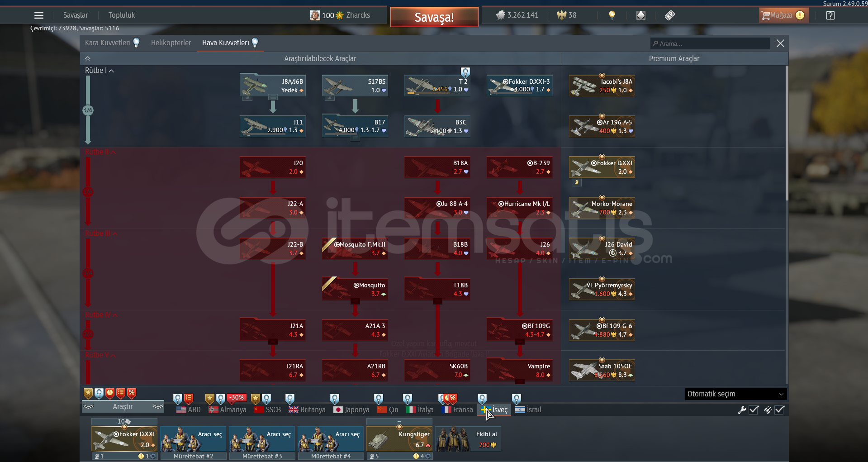Click the research tree vertical scrollbar
Viewport: 868px width, 462px height.
coord(787,133)
